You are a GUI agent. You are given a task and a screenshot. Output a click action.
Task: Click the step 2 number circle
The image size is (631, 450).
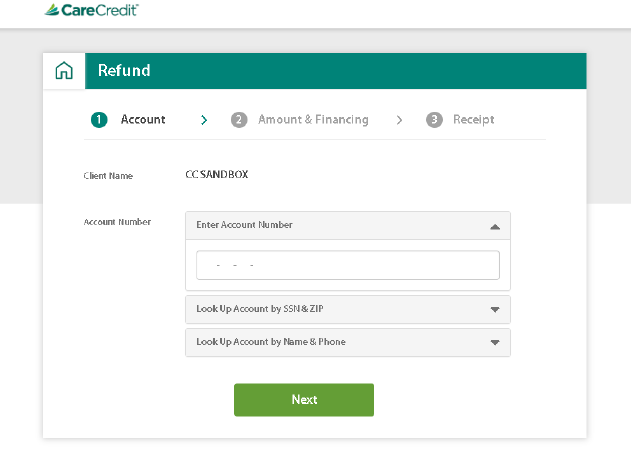coord(239,120)
